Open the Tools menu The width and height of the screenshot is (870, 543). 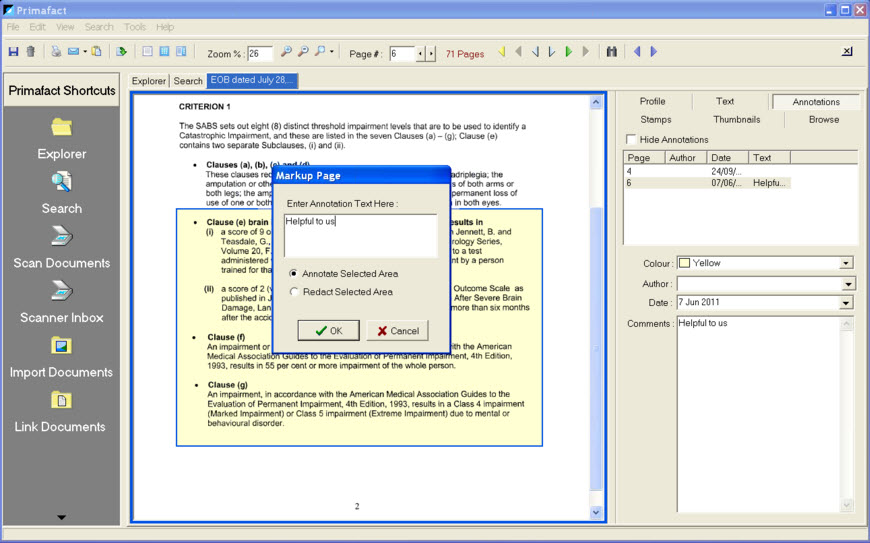(x=135, y=27)
